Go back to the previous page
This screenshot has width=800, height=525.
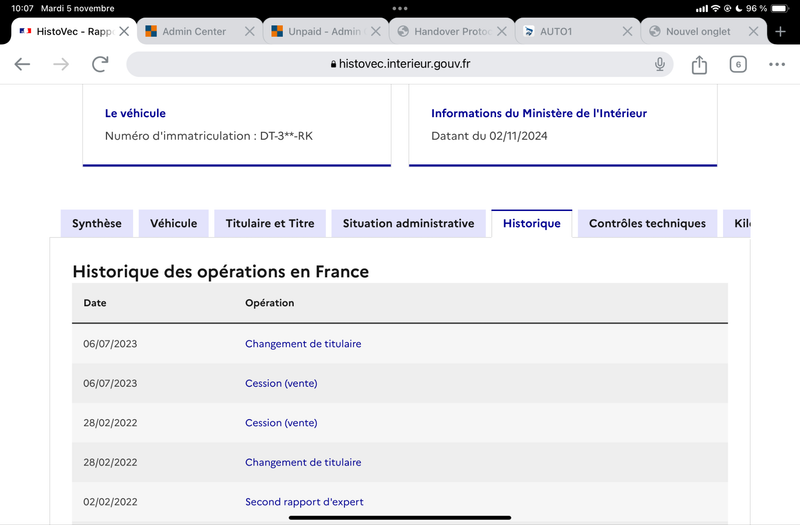pyautogui.click(x=22, y=64)
